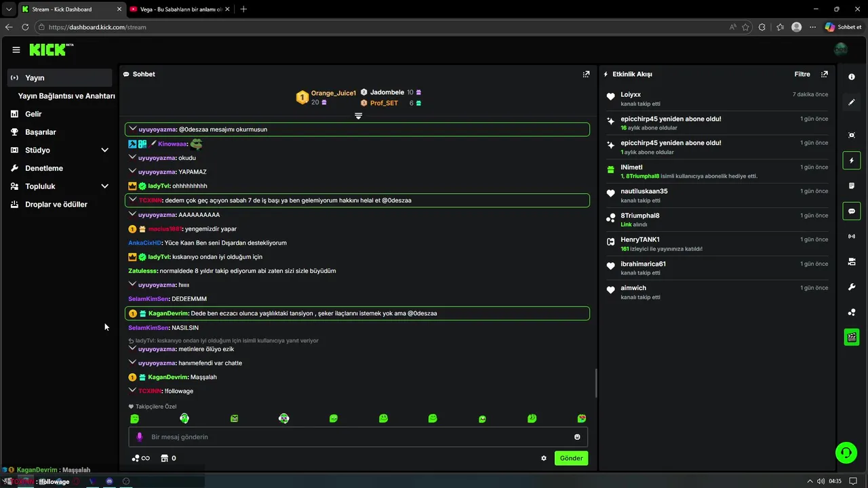Image resolution: width=868 pixels, height=488 pixels.
Task: Open the green headset support button
Action: click(846, 452)
